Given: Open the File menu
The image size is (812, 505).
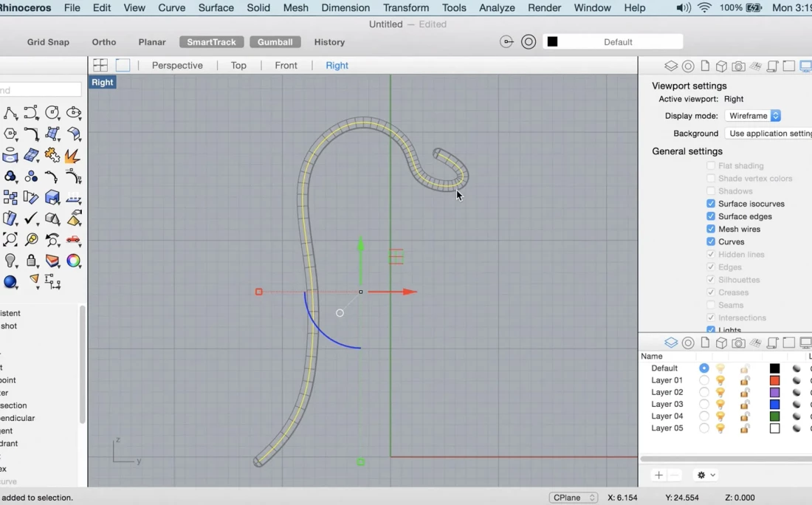Looking at the screenshot, I should 72,8.
